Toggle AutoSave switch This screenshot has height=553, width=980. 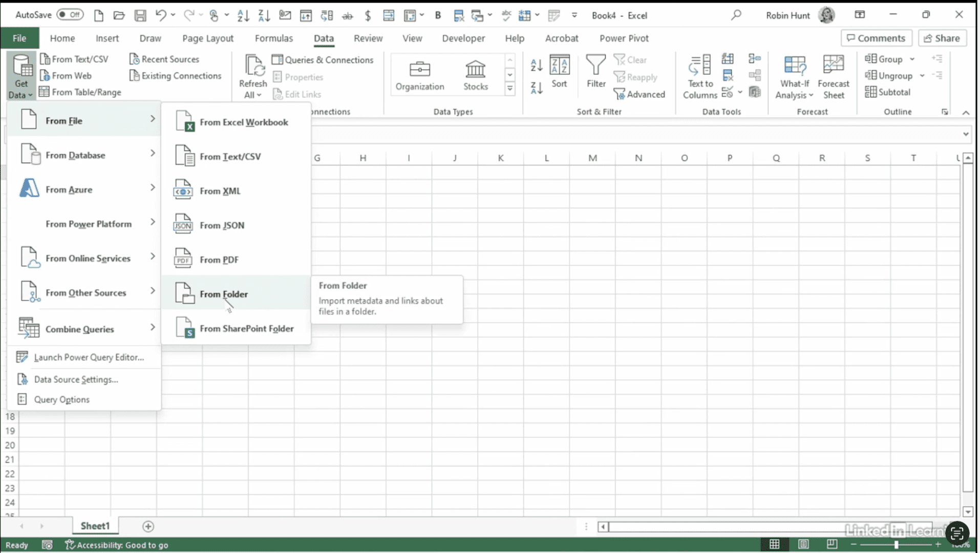[x=70, y=15]
